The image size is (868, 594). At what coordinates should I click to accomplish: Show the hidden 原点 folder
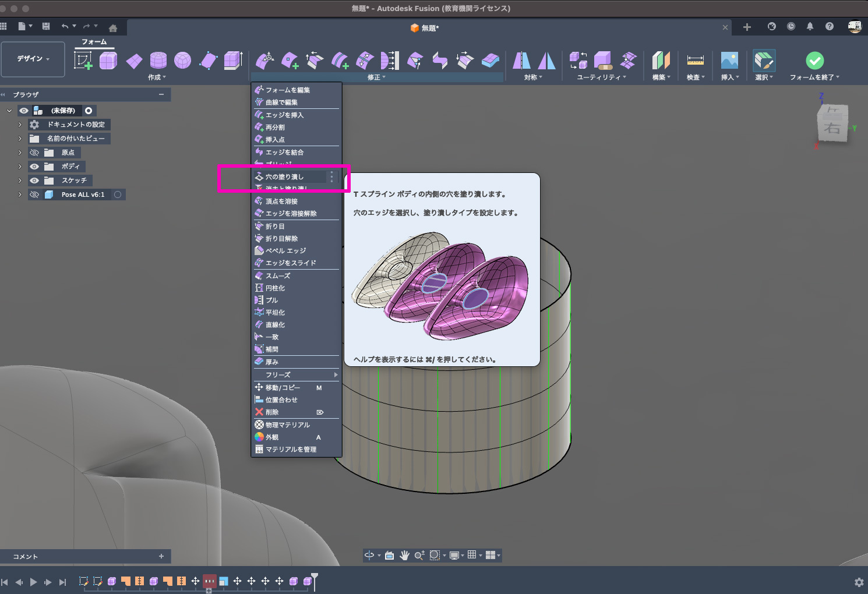pos(34,153)
